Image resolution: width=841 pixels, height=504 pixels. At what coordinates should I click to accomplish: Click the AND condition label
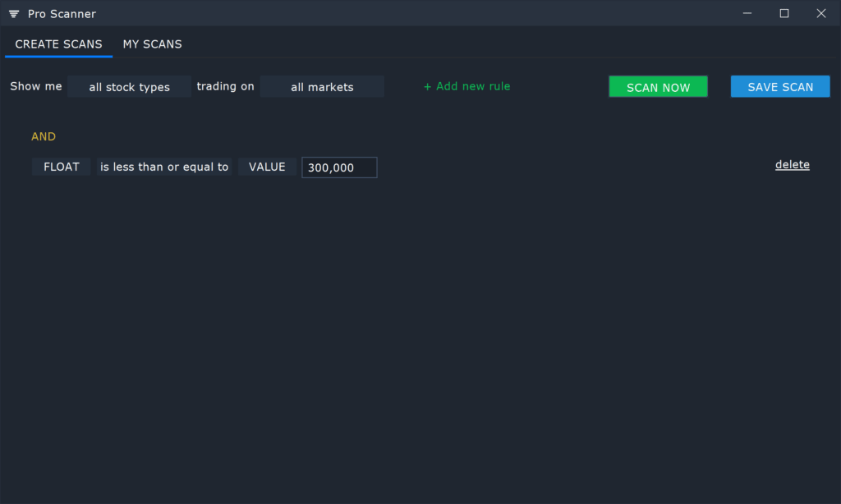coord(44,136)
